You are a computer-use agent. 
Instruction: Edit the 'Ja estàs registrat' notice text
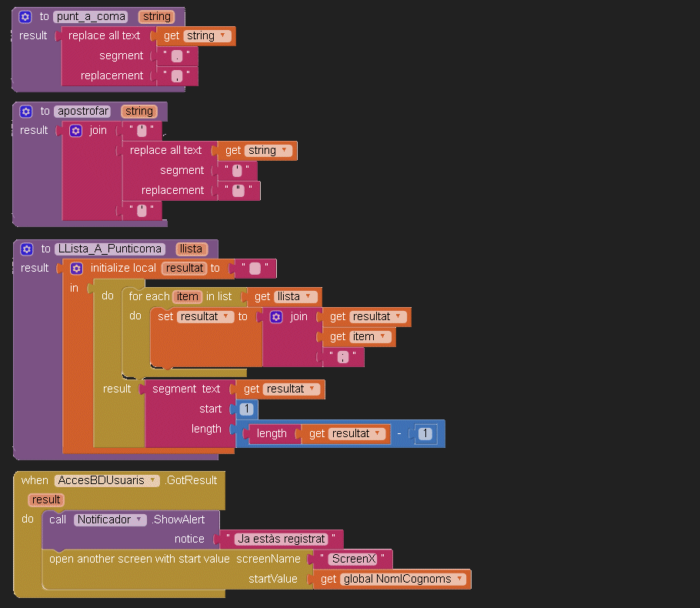tap(281, 539)
